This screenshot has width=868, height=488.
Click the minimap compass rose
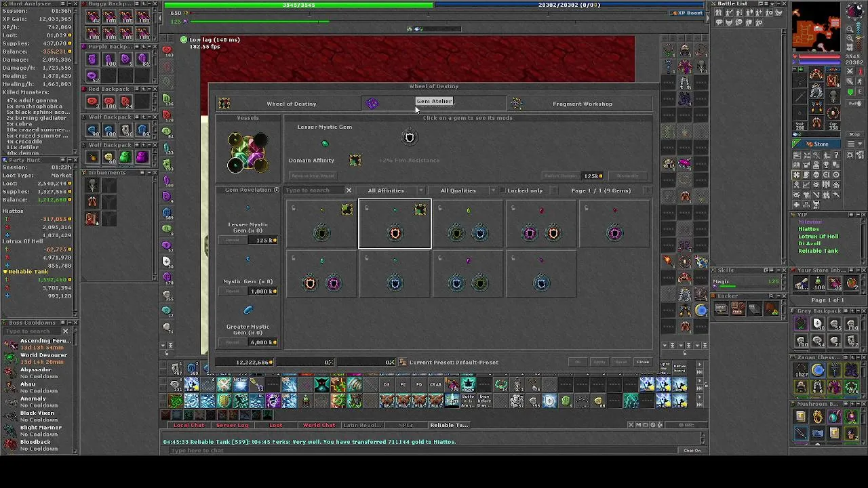pos(854,12)
